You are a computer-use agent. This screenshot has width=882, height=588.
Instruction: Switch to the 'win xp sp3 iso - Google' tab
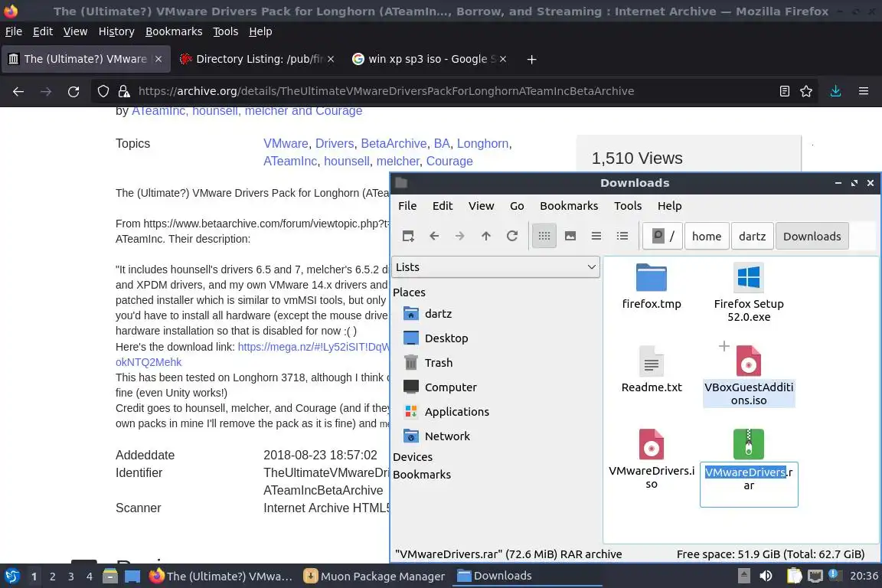click(430, 59)
